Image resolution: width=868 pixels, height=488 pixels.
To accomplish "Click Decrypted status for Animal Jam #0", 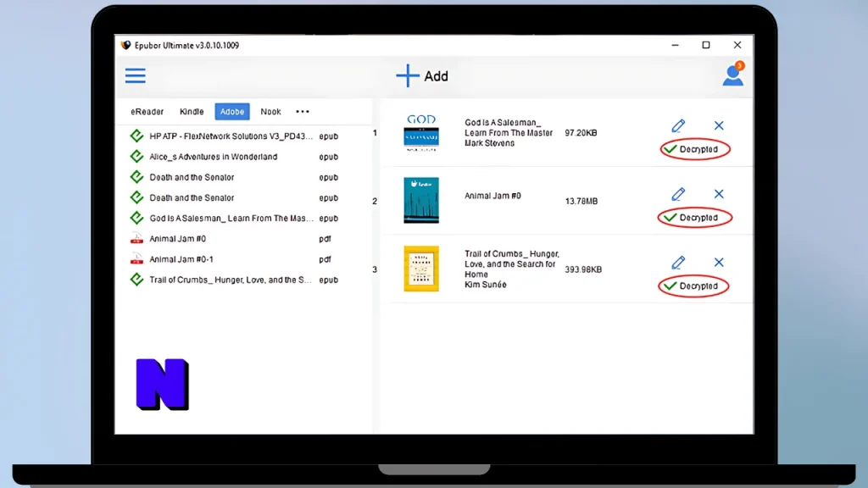I will coord(695,218).
